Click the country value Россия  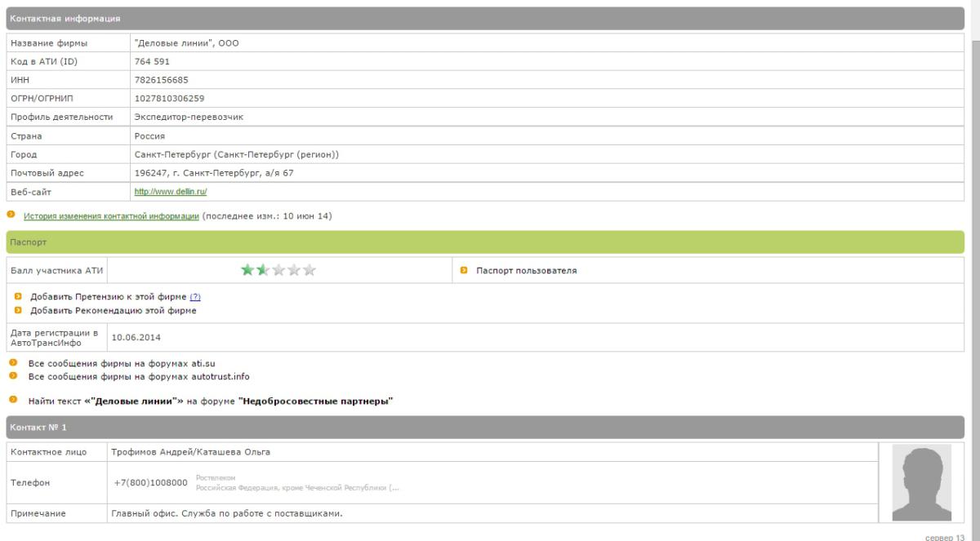click(x=150, y=135)
